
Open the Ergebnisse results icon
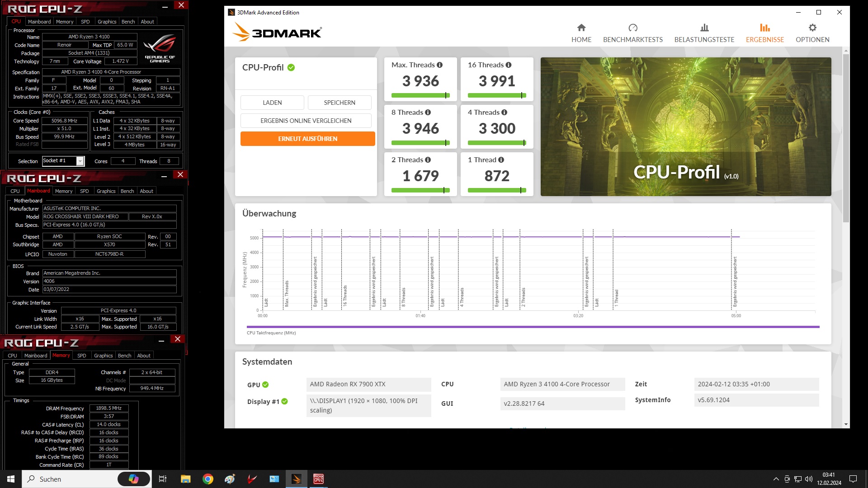[765, 28]
